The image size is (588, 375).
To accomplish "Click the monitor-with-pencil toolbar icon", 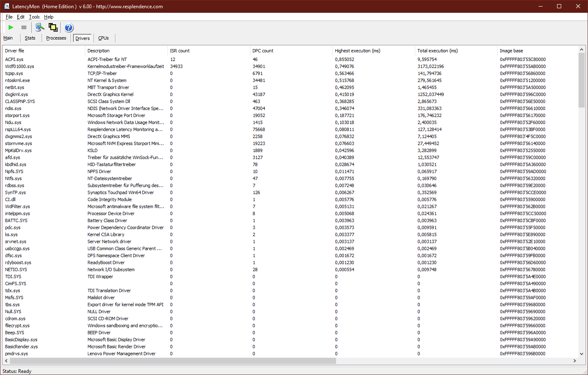I will 40,28.
